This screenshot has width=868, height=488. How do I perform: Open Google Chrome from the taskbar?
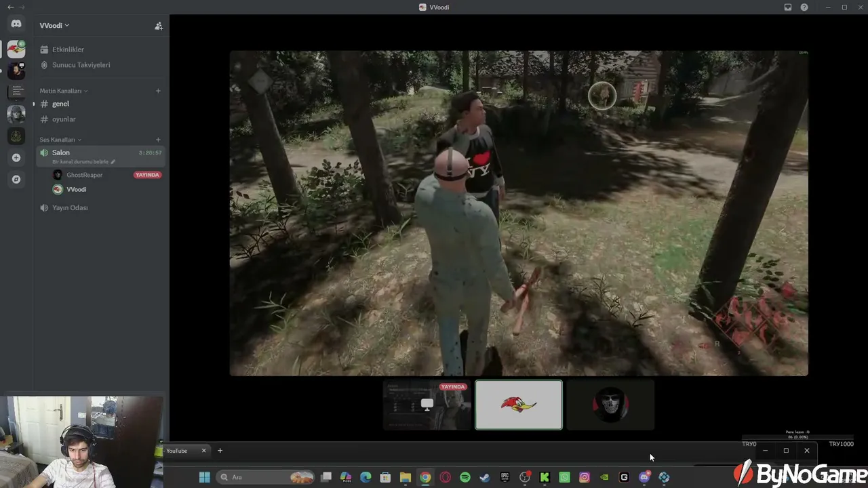click(x=425, y=477)
